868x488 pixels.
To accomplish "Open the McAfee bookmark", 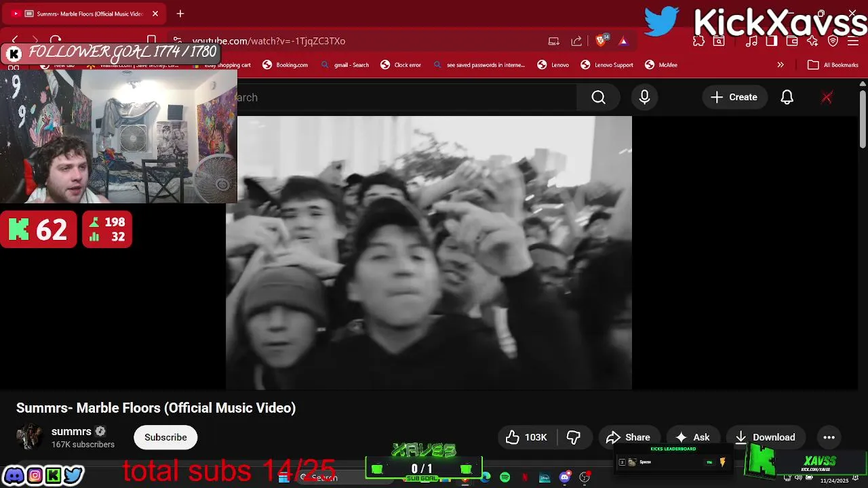I will pyautogui.click(x=661, y=65).
